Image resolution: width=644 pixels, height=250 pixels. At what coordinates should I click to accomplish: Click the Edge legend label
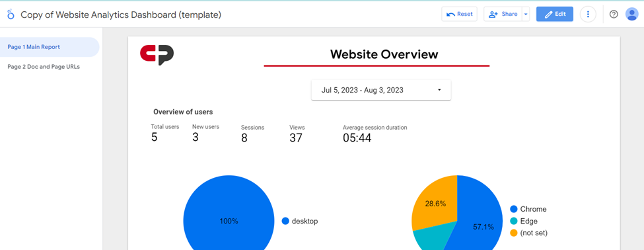(528, 221)
